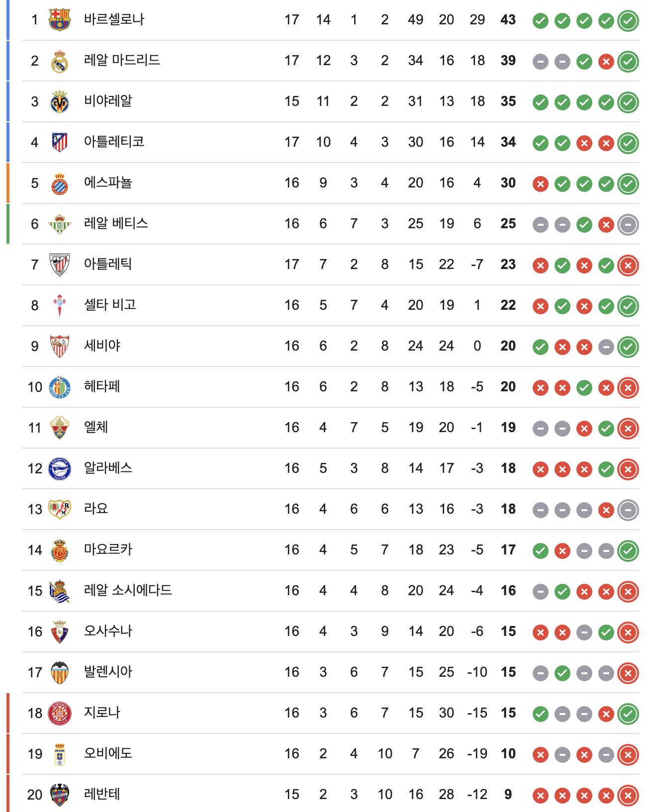The width and height of the screenshot is (652, 812).
Task: Click the FC Barcelona crest icon
Action: 59,20
